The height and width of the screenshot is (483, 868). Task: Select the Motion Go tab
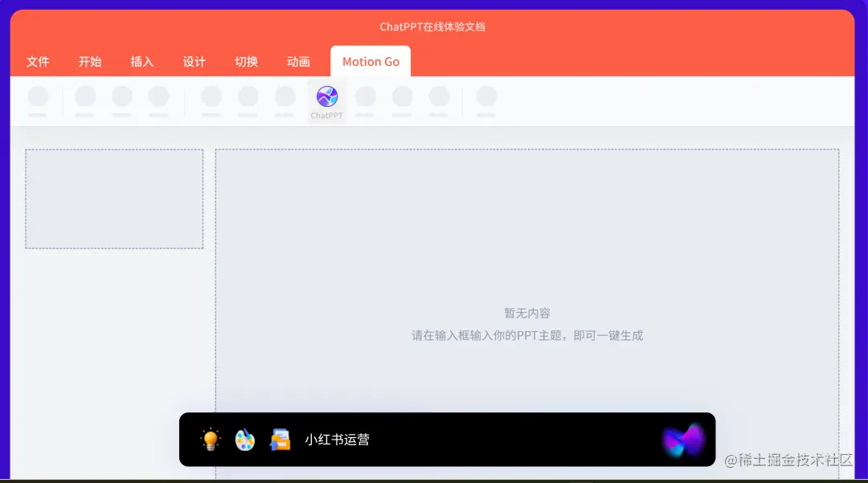pyautogui.click(x=371, y=61)
